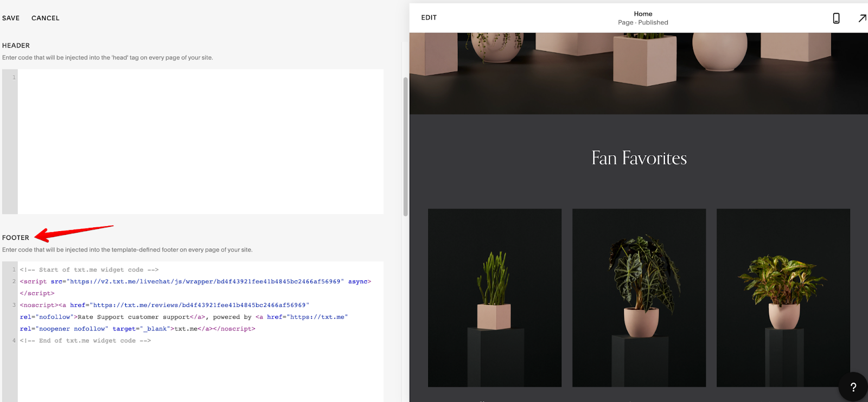This screenshot has height=402, width=868.
Task: Click EDIT in the preview toolbar
Action: [429, 17]
